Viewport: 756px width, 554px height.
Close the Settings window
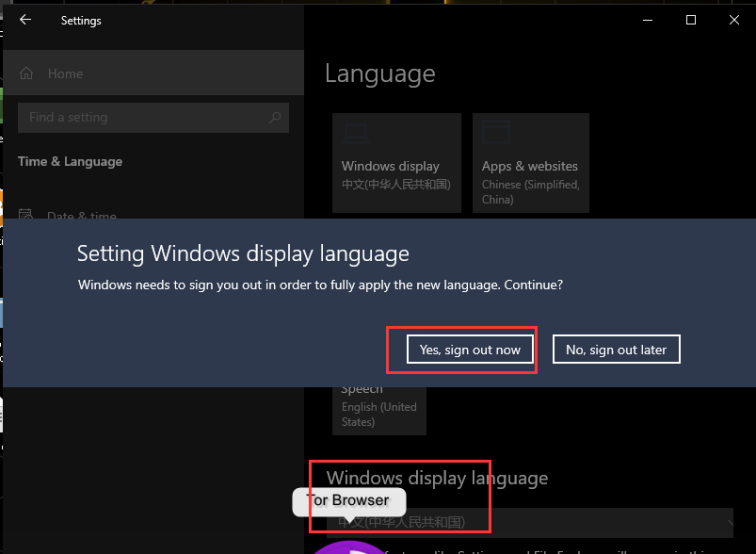tap(734, 20)
